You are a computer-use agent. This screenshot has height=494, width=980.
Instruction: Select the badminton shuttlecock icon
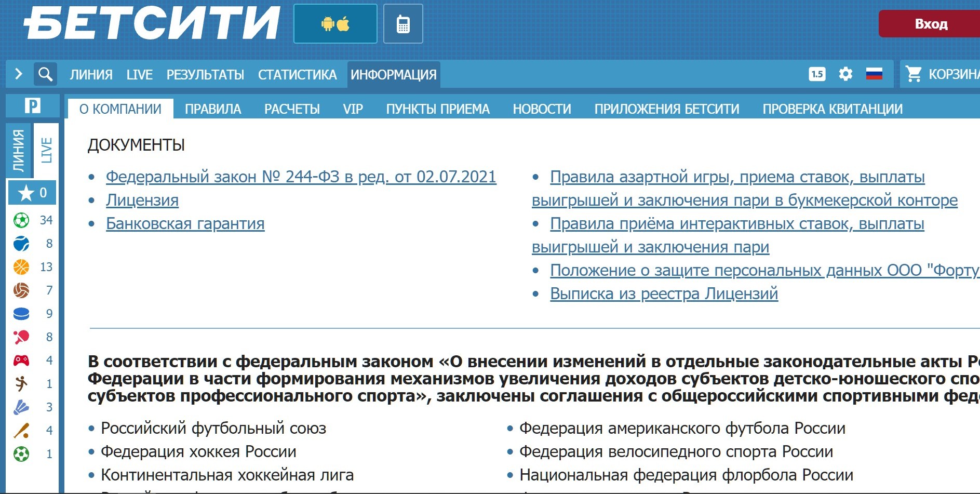coord(21,407)
